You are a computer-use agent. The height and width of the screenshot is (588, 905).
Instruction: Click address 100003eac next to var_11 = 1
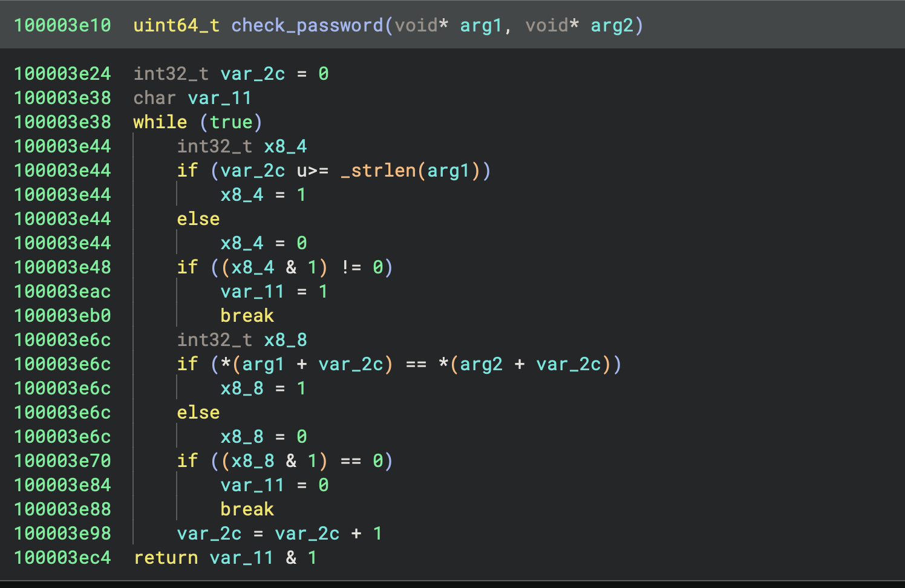click(x=62, y=292)
